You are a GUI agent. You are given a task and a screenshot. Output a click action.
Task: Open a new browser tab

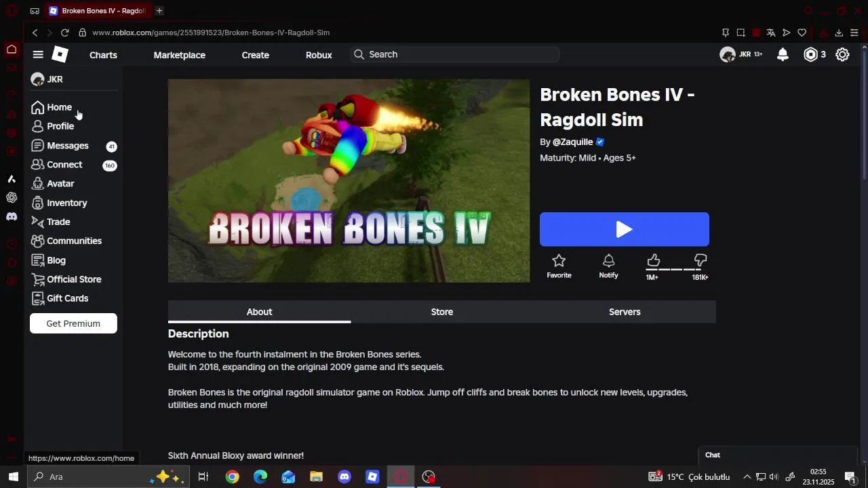click(x=159, y=11)
